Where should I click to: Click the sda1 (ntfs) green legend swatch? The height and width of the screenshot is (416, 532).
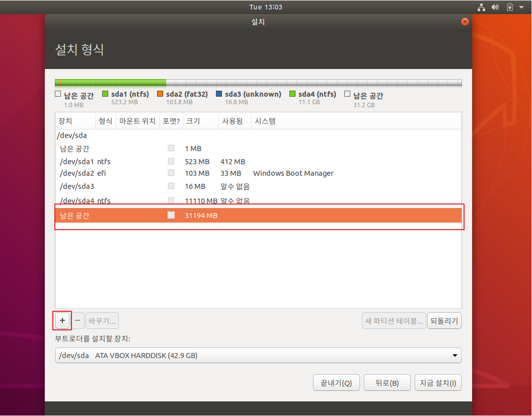click(x=105, y=94)
